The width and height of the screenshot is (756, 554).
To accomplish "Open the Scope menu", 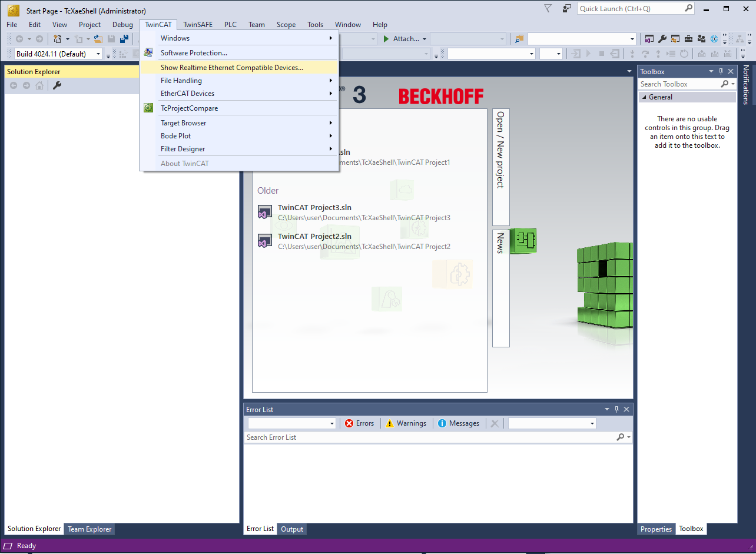I will [286, 25].
